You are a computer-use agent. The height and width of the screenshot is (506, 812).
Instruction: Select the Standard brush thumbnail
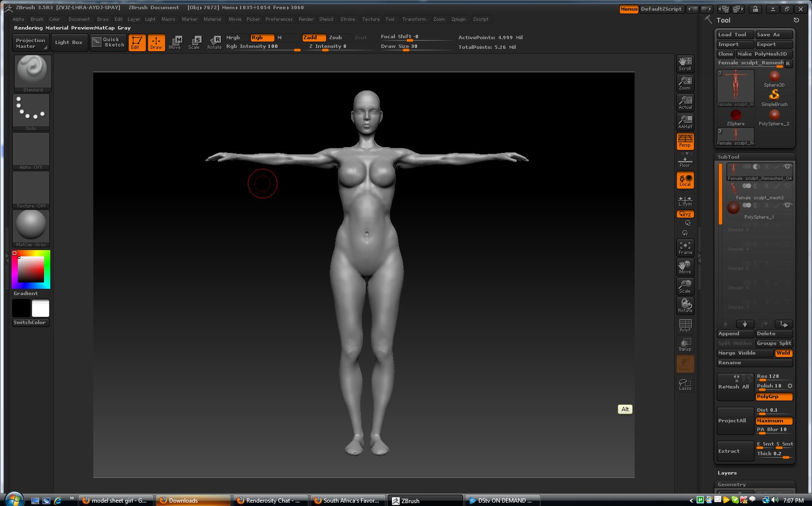coord(32,73)
